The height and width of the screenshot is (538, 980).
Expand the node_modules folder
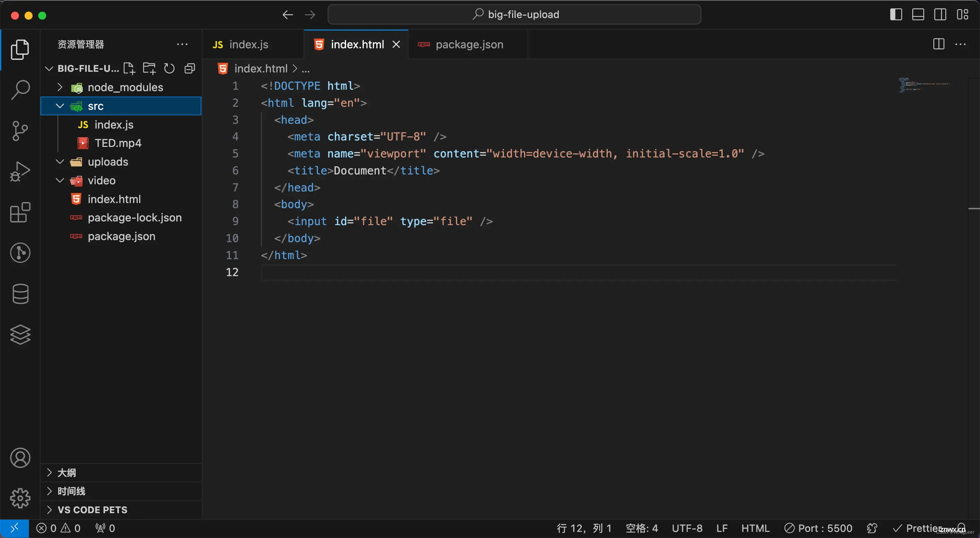point(121,87)
